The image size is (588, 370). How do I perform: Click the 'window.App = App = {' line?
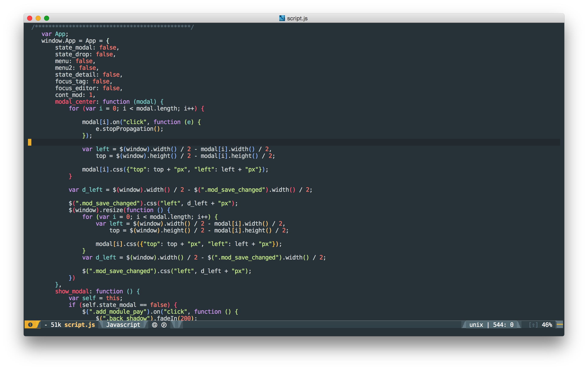pyautogui.click(x=75, y=41)
